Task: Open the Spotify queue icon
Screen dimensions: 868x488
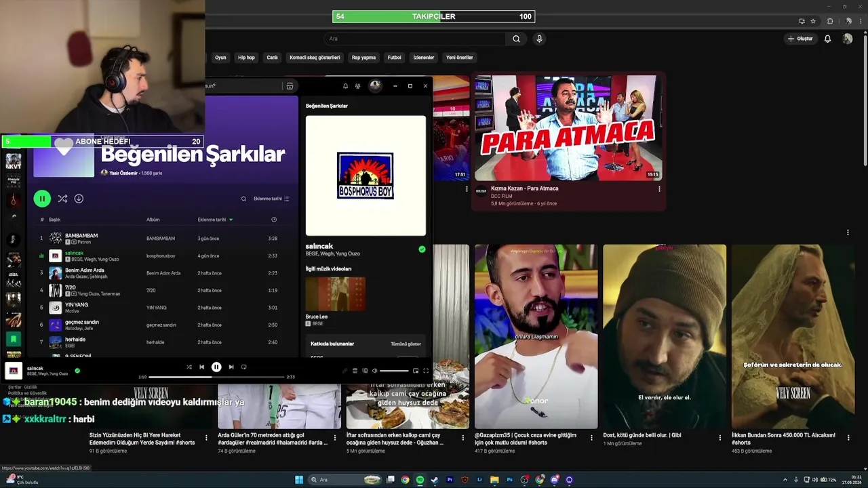Action: 355,371
